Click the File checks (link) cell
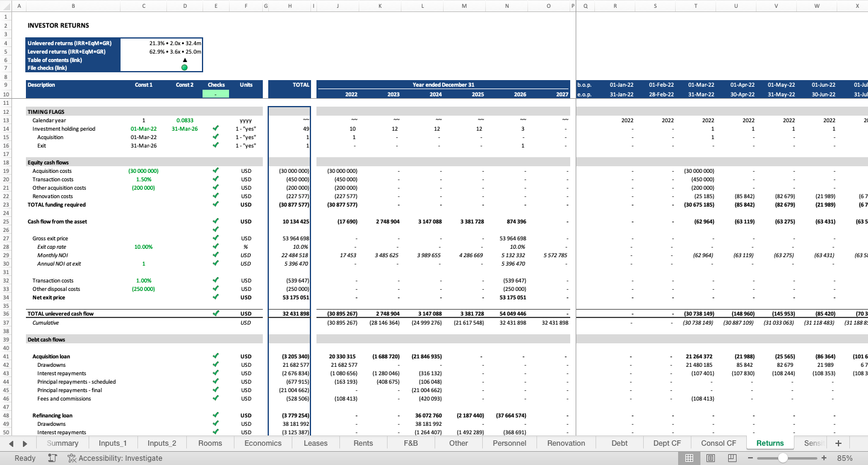Viewport: 868px width, 465px height. [73, 68]
